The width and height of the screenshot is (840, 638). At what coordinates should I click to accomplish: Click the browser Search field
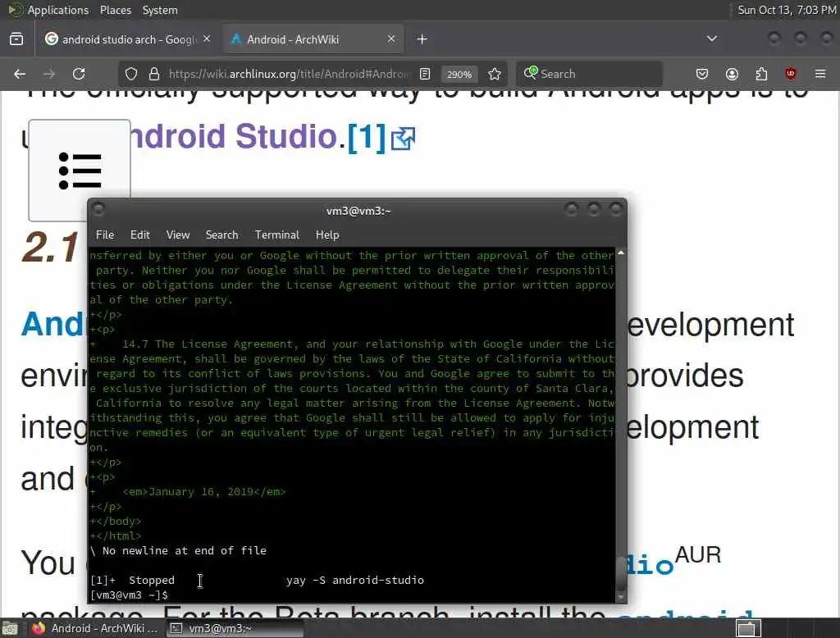pyautogui.click(x=589, y=74)
